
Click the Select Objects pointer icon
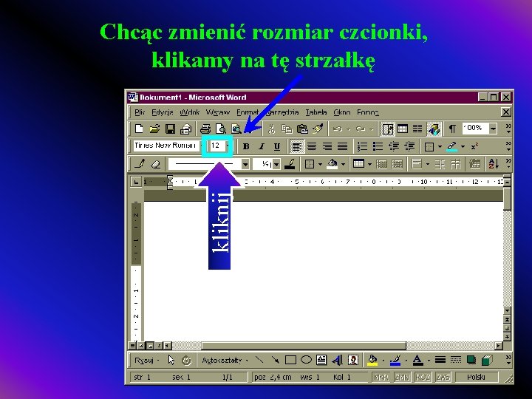(171, 360)
